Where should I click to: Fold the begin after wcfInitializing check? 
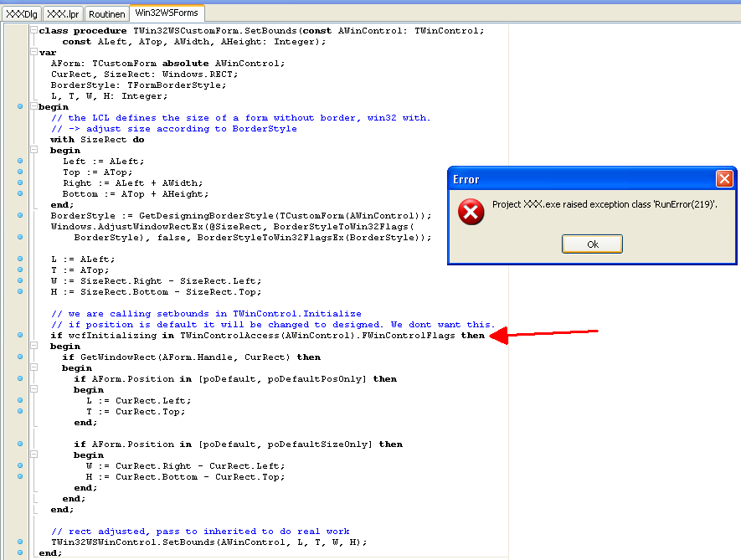[x=33, y=347]
